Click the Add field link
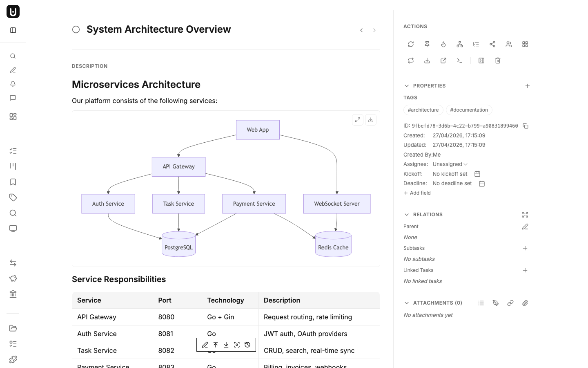 [417, 193]
